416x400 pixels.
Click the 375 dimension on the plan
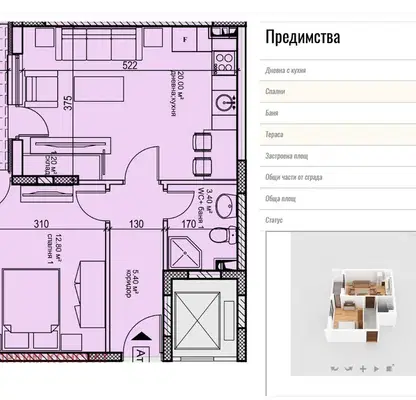tap(67, 103)
